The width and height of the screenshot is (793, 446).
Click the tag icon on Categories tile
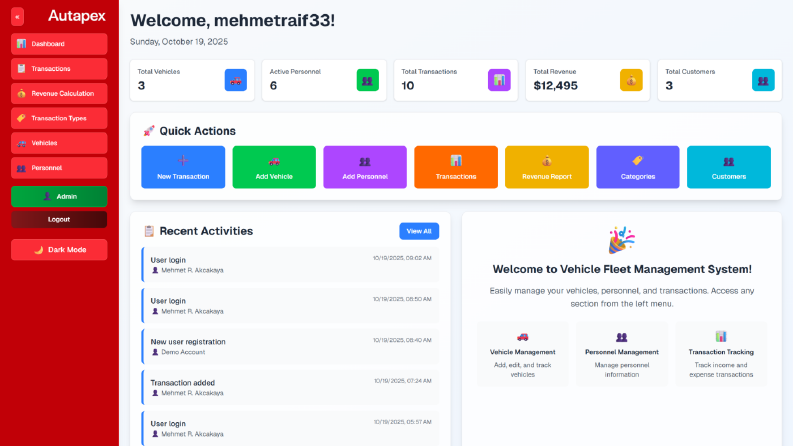638,161
